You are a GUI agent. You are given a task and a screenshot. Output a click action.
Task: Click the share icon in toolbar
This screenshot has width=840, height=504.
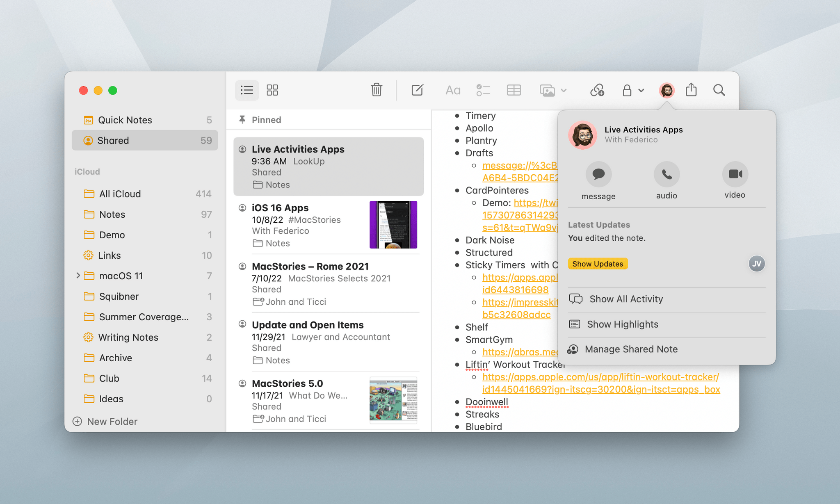pyautogui.click(x=691, y=90)
